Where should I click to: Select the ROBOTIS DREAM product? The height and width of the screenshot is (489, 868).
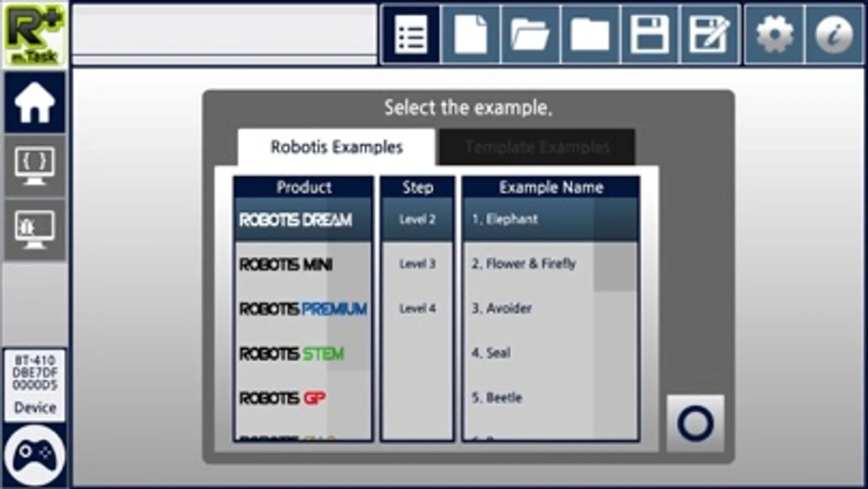pyautogui.click(x=303, y=220)
